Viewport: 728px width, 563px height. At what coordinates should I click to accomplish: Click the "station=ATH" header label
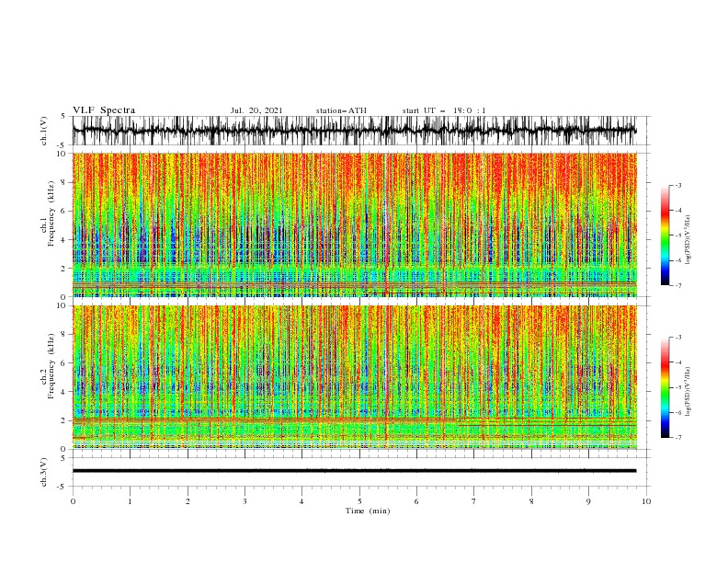click(341, 110)
